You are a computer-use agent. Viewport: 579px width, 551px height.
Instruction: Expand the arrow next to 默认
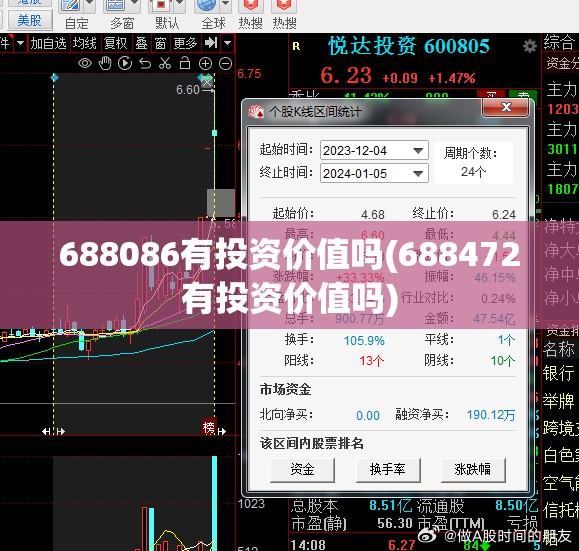coord(179,4)
